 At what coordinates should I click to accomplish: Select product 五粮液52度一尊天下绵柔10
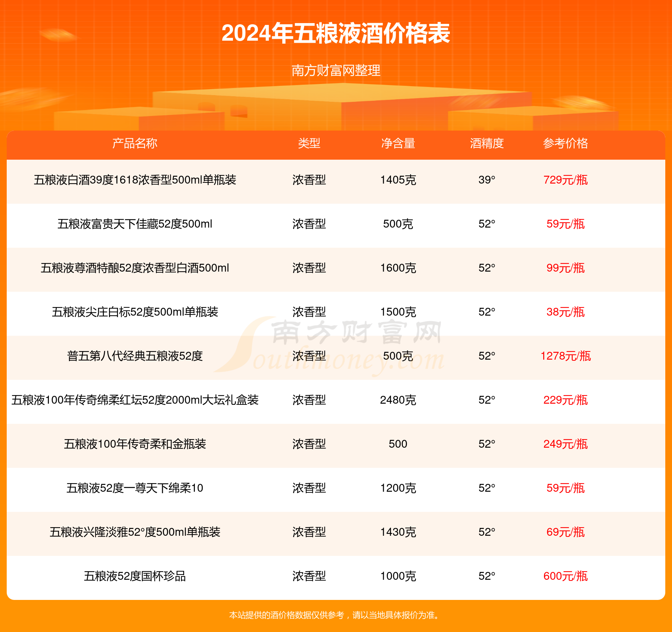[x=135, y=488]
